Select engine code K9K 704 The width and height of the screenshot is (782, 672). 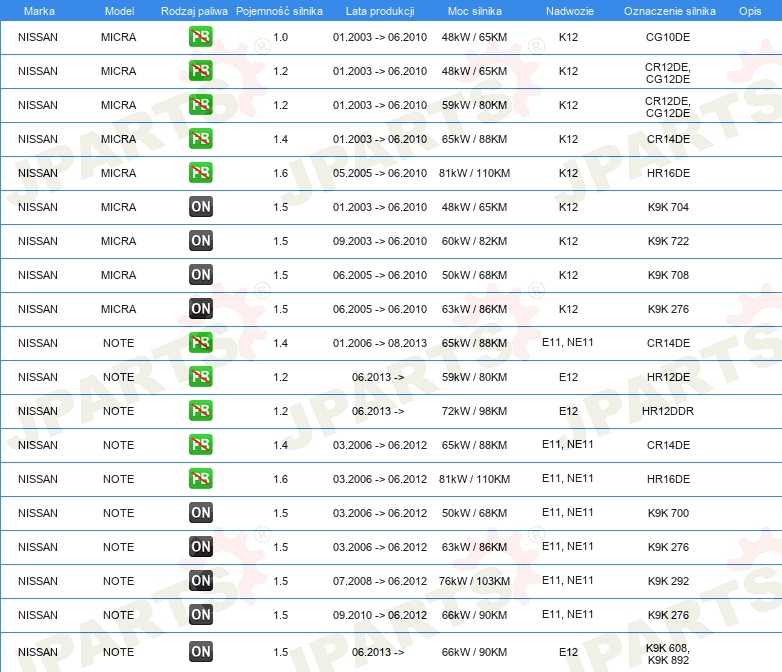(x=668, y=207)
